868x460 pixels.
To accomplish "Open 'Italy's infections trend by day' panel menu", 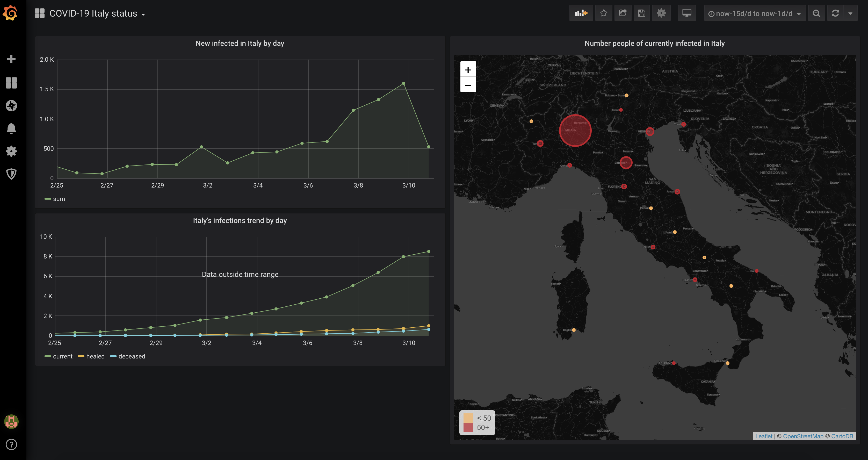I will pos(240,220).
